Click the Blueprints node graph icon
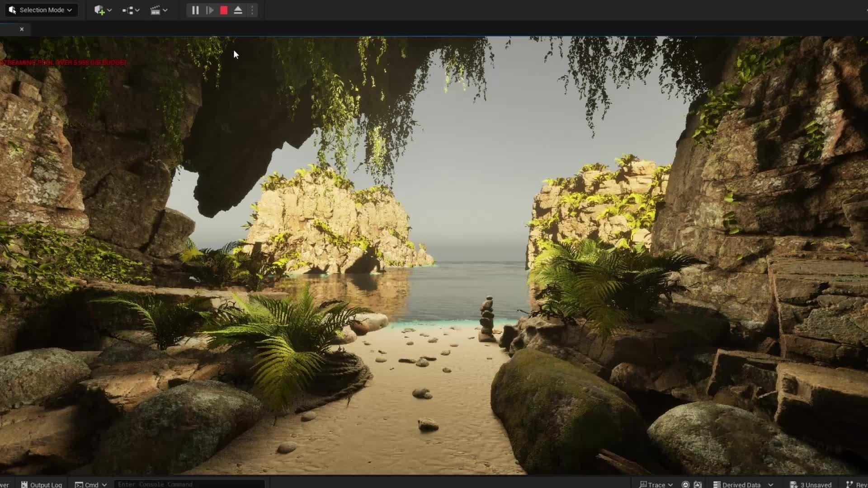The image size is (868, 488). 127,10
